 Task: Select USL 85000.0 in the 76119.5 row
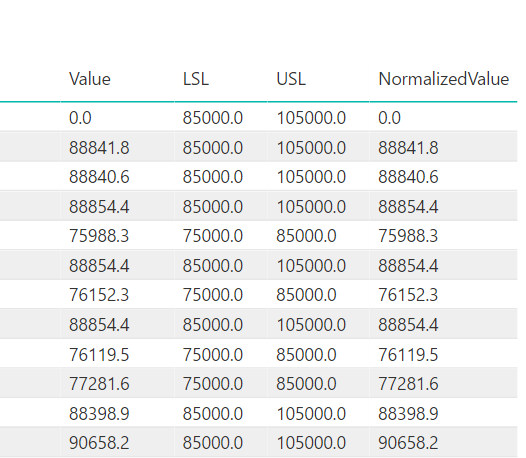[x=306, y=355]
